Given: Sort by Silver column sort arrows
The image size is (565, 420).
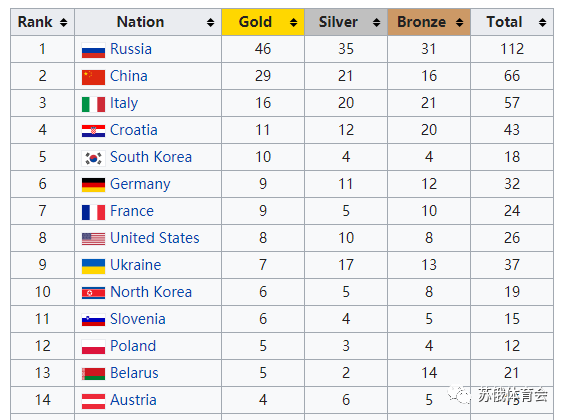Looking at the screenshot, I should [377, 22].
